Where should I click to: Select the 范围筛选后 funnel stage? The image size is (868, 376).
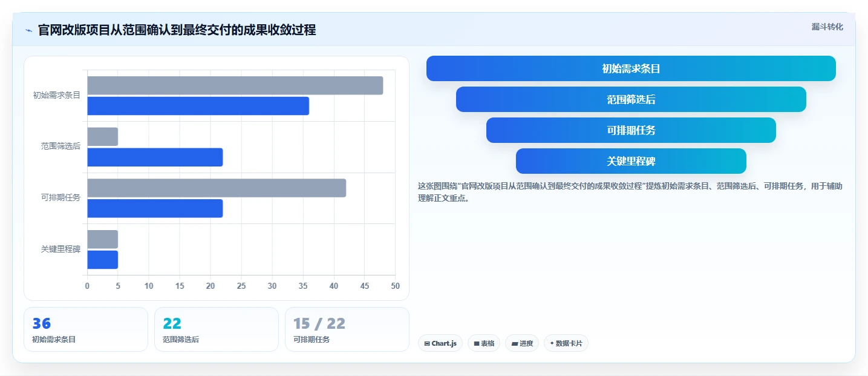pos(631,99)
